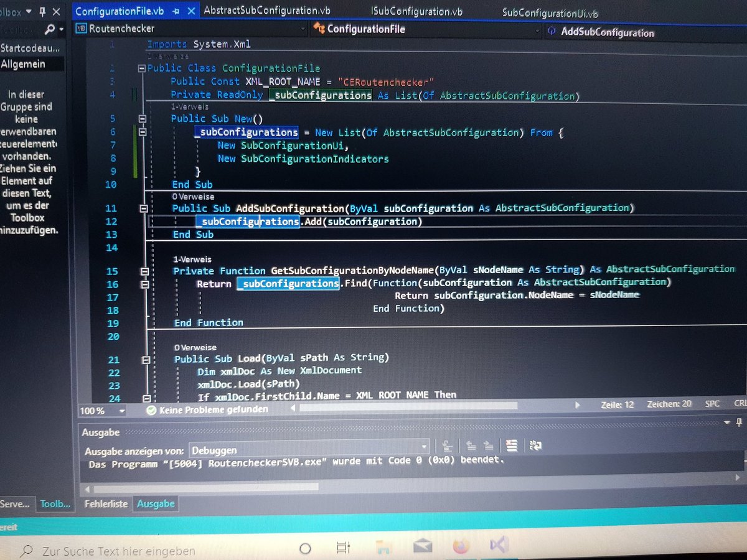
Task: Open the Ausgabe panel window-position arrow
Action: [726, 422]
